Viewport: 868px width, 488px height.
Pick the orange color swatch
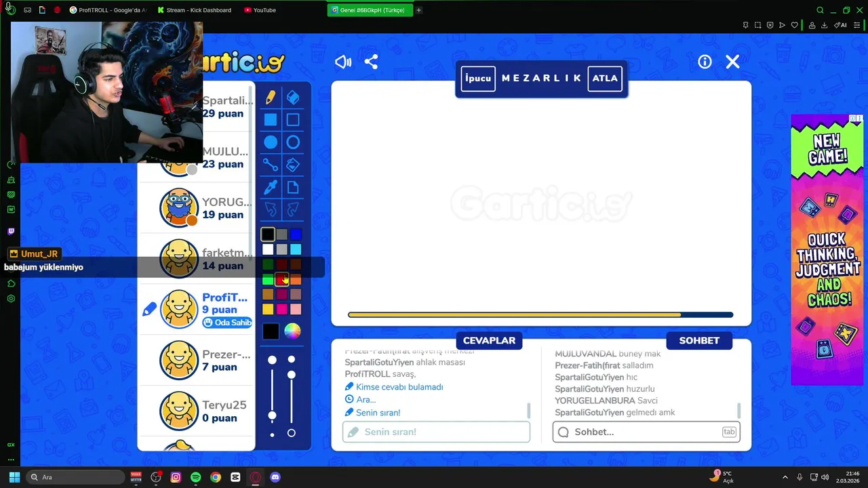(x=296, y=279)
